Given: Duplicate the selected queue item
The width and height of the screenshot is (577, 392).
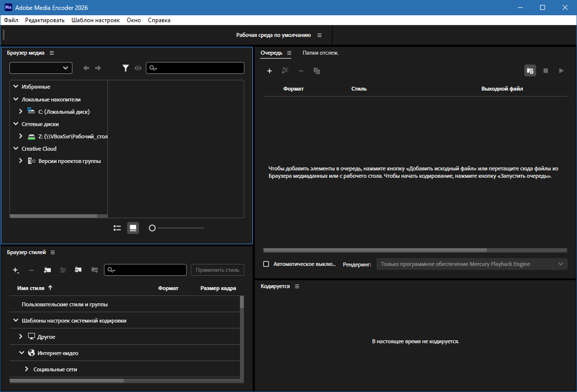Looking at the screenshot, I should pos(317,71).
